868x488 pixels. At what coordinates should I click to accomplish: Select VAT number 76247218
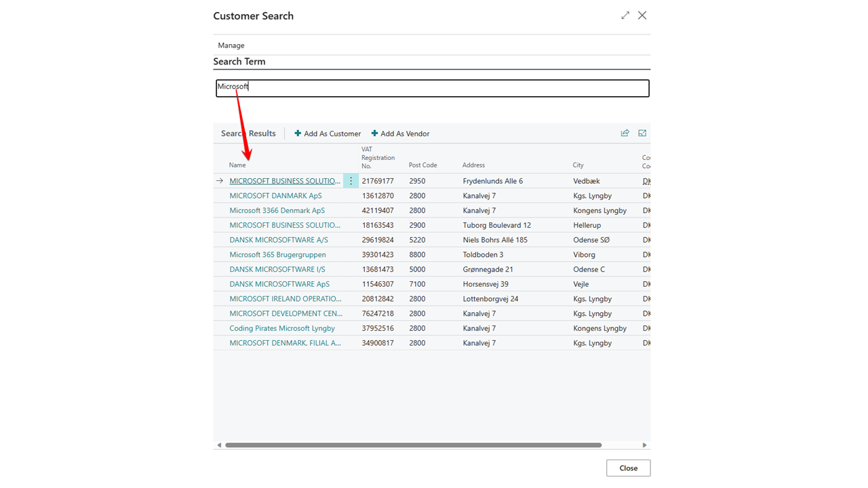tap(378, 314)
